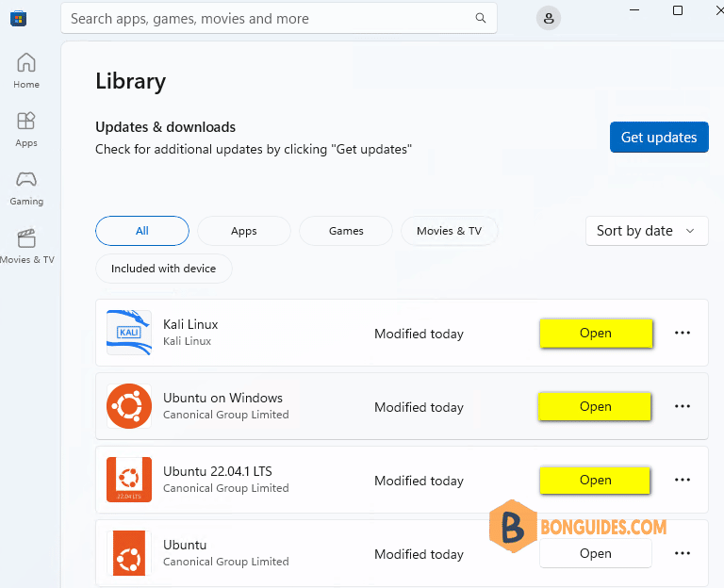Image resolution: width=724 pixels, height=588 pixels.
Task: Select the Apps filter tab
Action: 244,231
